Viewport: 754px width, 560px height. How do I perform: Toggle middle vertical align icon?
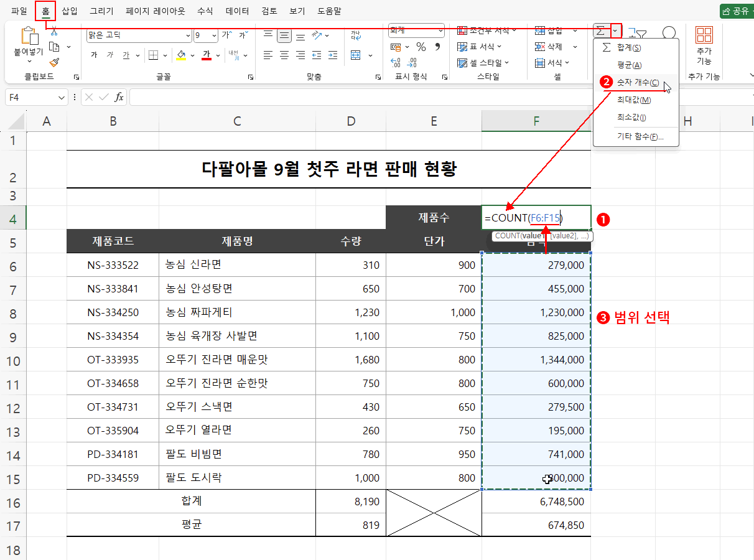coord(284,35)
